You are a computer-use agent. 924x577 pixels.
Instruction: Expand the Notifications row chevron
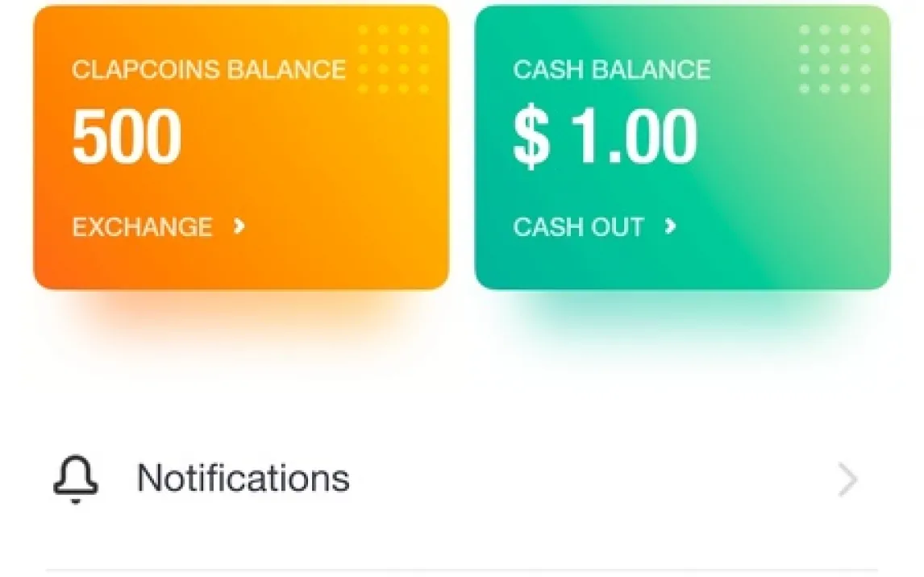point(847,480)
